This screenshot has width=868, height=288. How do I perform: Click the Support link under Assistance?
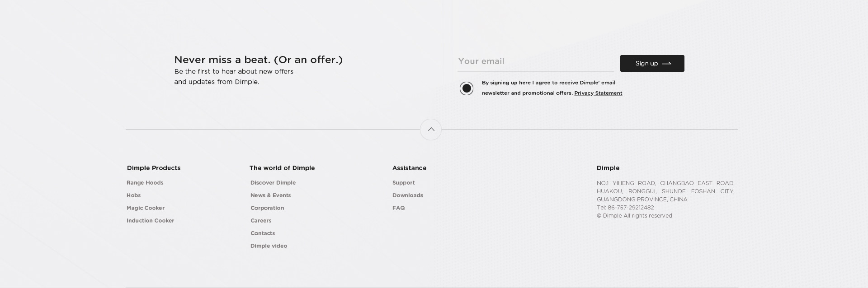click(x=404, y=183)
